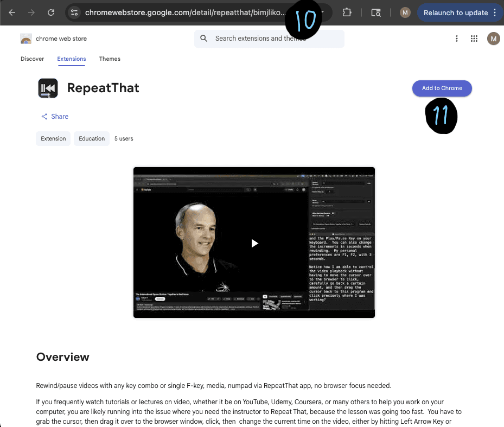Focus the Search extensions and themes field
504x427 pixels.
tap(269, 39)
